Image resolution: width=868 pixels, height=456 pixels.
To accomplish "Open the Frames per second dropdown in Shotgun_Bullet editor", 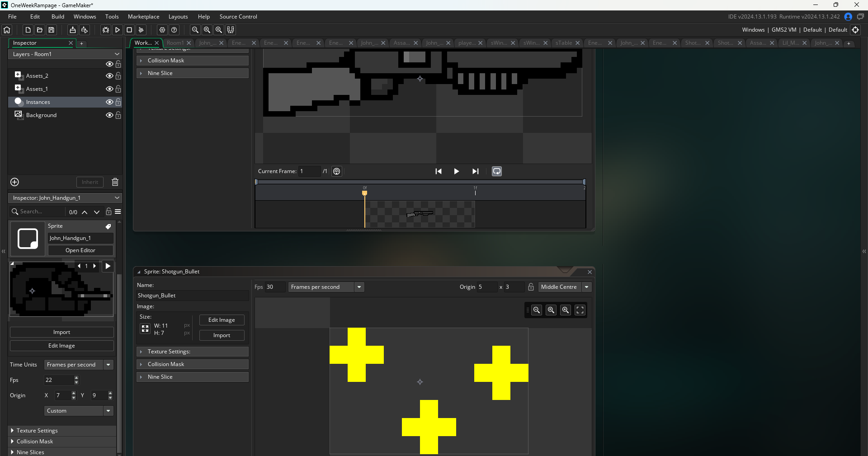I will 326,287.
